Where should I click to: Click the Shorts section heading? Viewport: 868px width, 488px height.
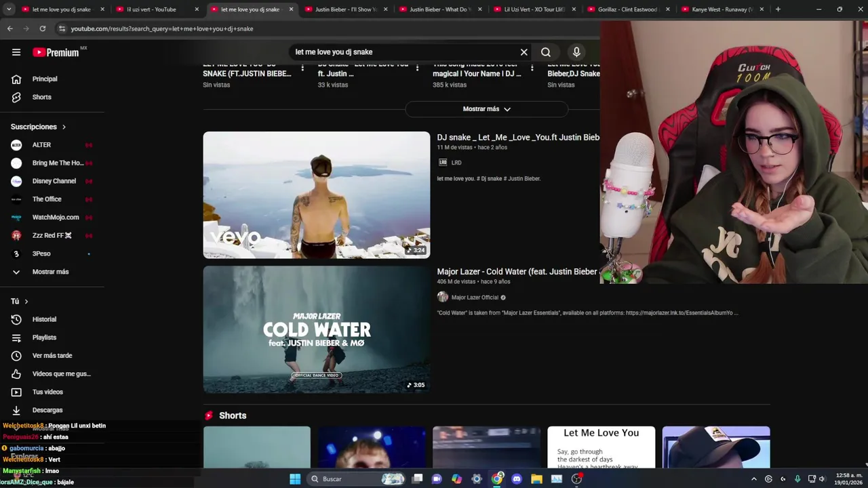(x=233, y=415)
